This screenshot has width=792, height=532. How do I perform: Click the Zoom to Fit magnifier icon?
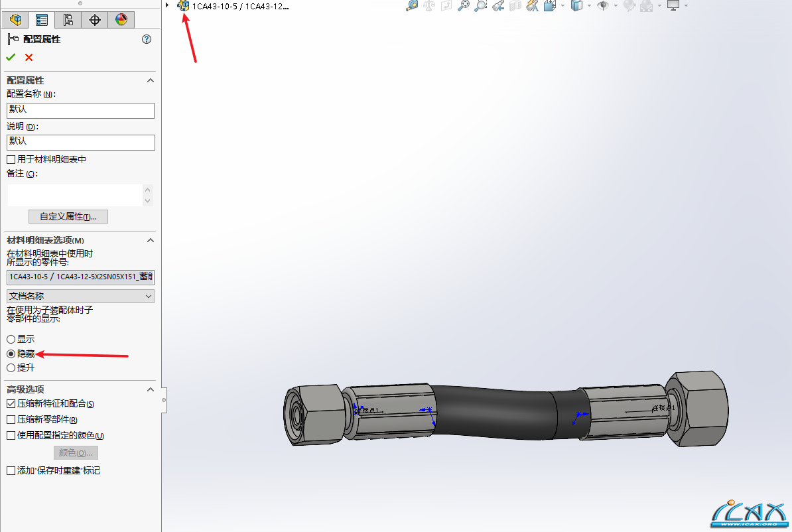pos(464,6)
